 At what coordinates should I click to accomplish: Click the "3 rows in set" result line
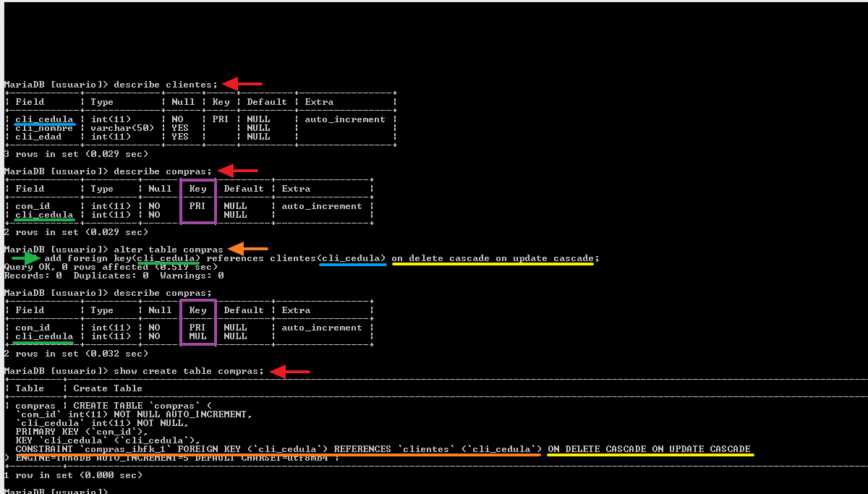pyautogui.click(x=76, y=154)
